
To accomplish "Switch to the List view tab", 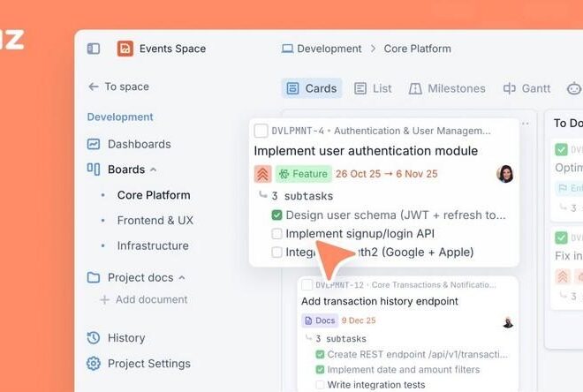I will 373,88.
